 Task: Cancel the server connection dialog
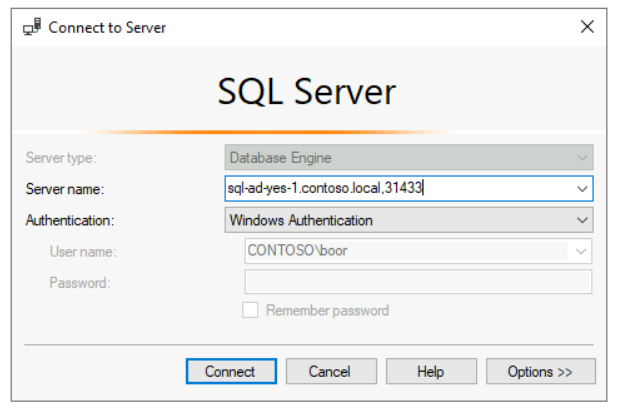click(331, 371)
